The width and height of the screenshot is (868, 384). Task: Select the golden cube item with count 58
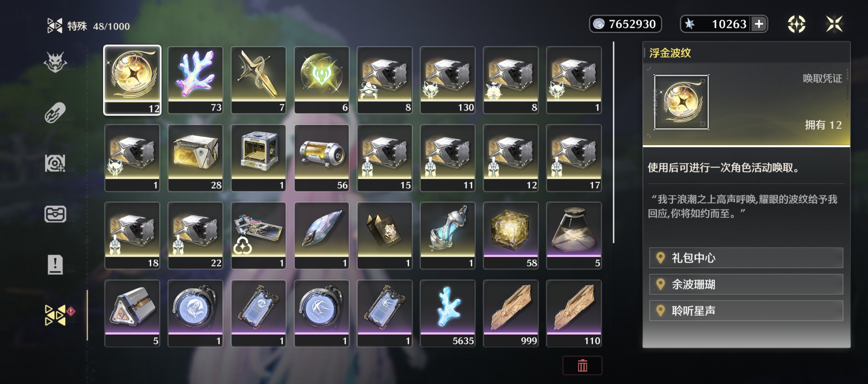pyautogui.click(x=511, y=235)
